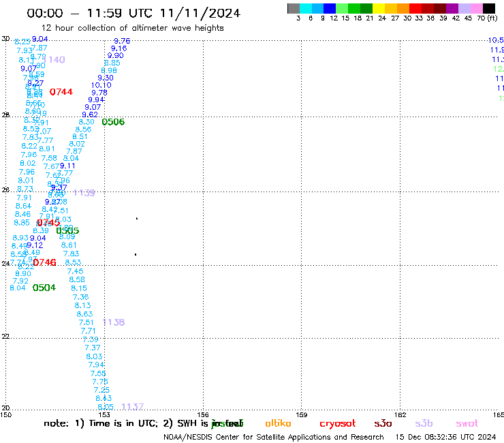Click the black swatch ending the color scale

488,8
